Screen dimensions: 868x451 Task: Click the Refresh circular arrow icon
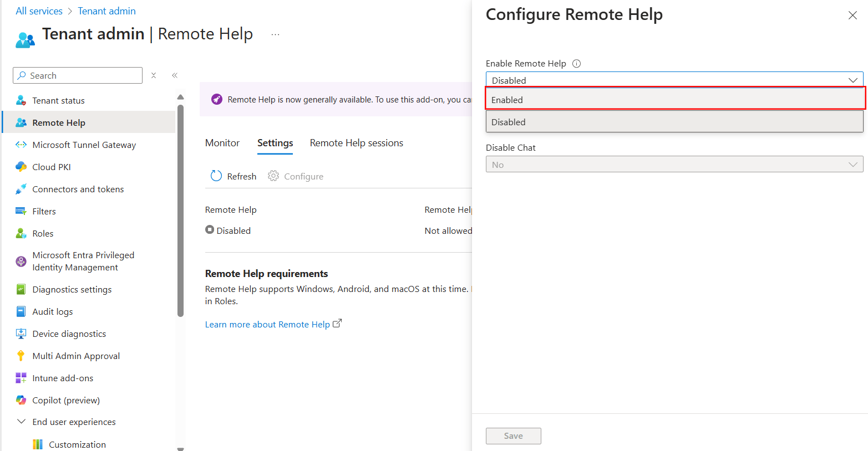click(x=216, y=176)
